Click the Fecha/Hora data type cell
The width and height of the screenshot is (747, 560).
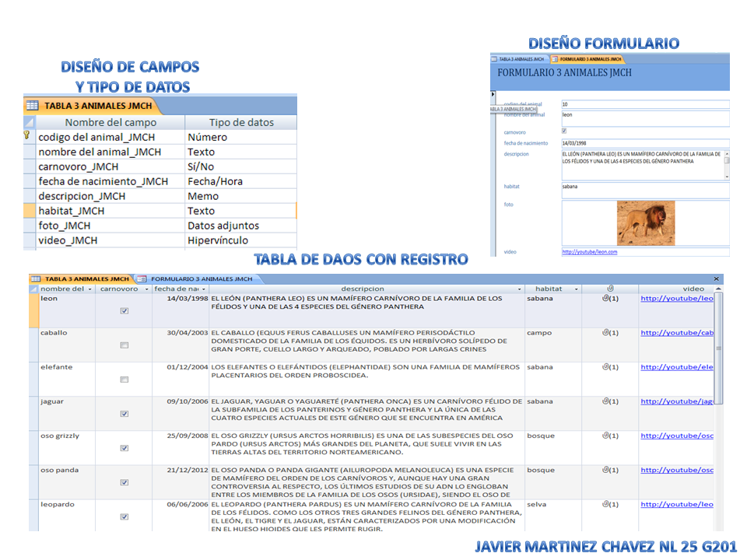coord(240,181)
